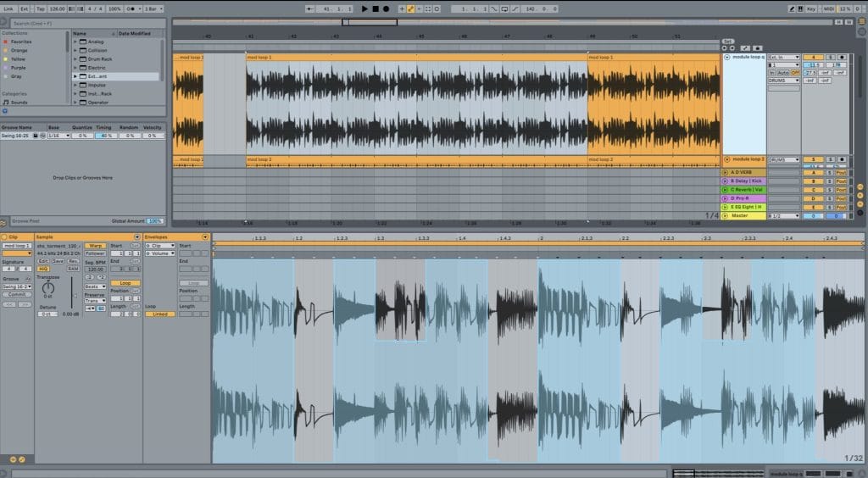Select Operator in the browser list
Viewport: 868px width, 478px height.
click(98, 103)
